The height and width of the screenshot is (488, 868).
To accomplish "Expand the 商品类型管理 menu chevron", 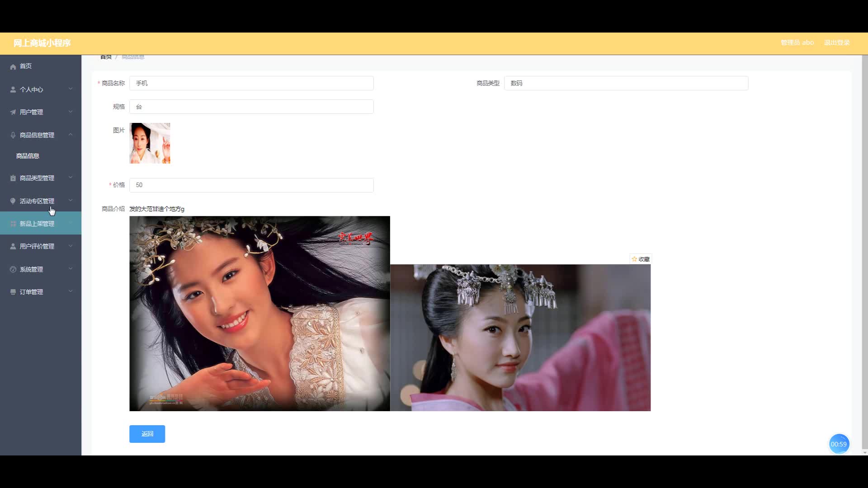I will 71,178.
